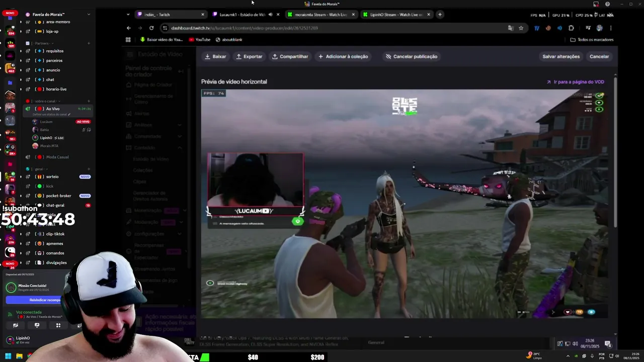
Task: Go back in the browser
Action: click(x=129, y=28)
